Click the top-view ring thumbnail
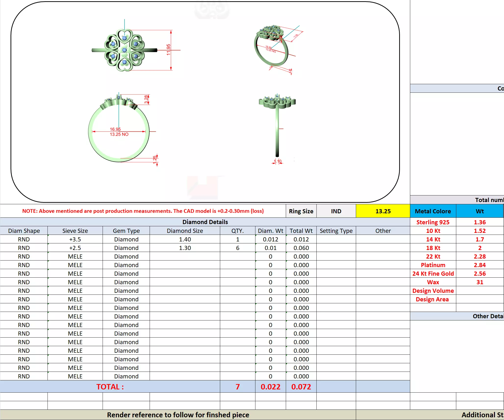The height and width of the screenshot is (420, 504). click(x=124, y=50)
